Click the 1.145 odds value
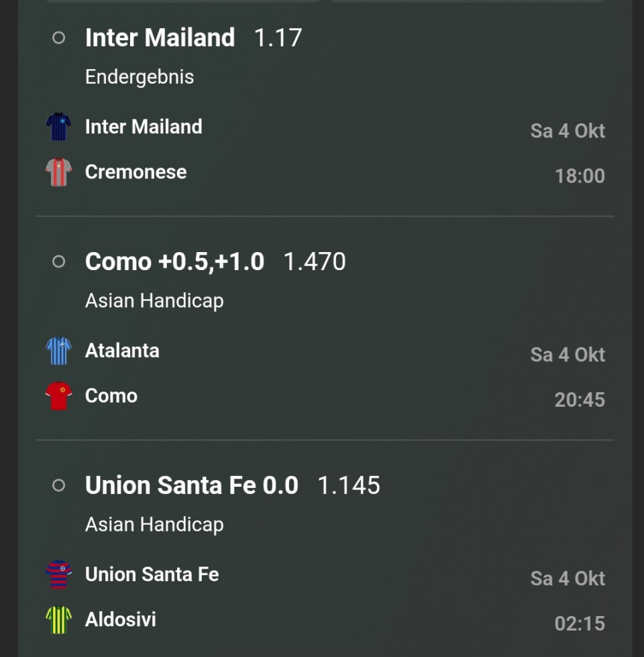 pos(349,485)
